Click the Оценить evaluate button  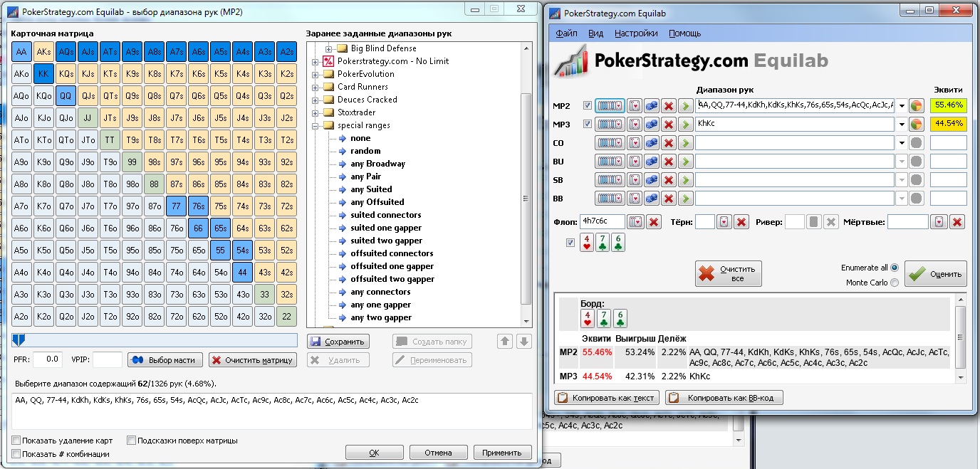coord(937,274)
